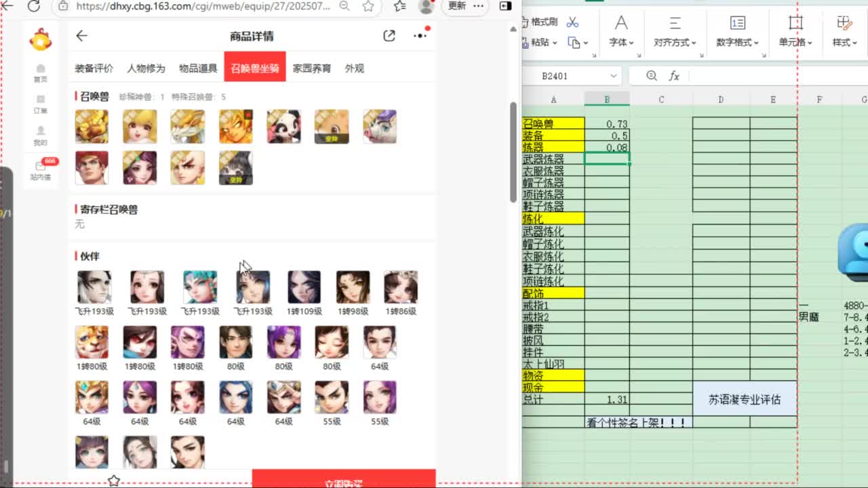Reload the page with browser refresh
The image size is (868, 488).
[x=35, y=5]
